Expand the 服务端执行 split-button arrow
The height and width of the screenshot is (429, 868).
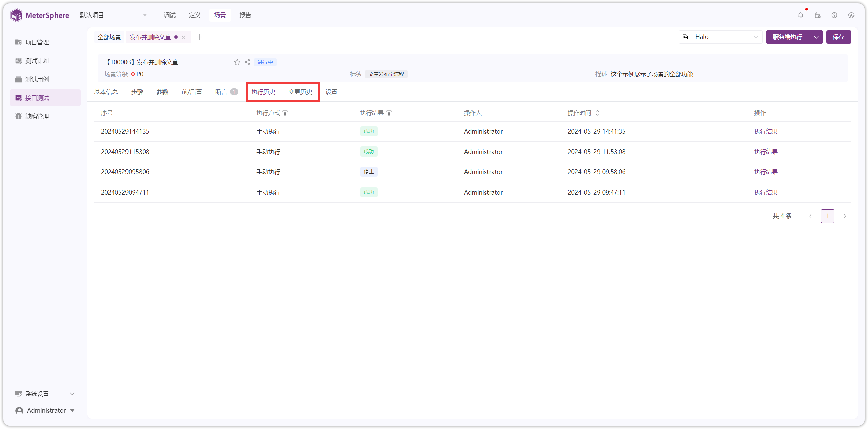(x=816, y=37)
